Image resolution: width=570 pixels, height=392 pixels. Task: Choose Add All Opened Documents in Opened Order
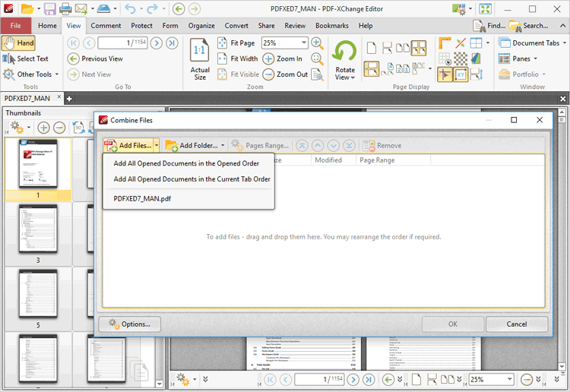pos(186,163)
